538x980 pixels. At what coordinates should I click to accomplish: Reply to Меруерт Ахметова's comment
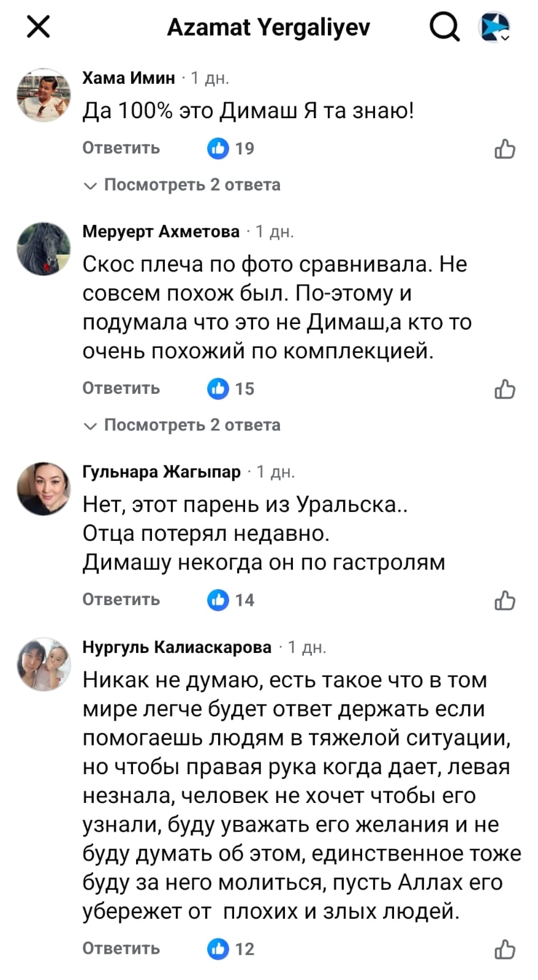pyautogui.click(x=121, y=388)
